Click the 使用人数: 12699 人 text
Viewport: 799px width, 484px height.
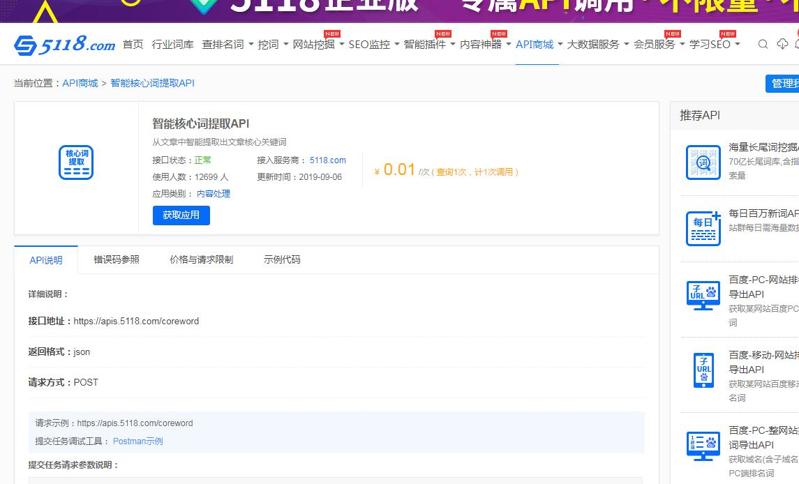(190, 177)
